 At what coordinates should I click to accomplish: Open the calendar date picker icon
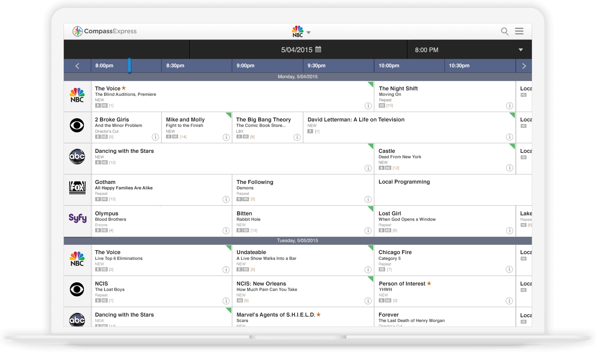coord(318,50)
